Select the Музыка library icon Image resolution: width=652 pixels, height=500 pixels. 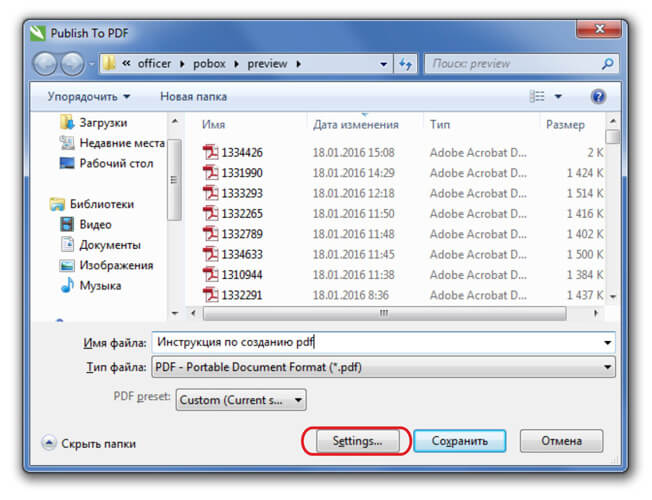click(68, 285)
